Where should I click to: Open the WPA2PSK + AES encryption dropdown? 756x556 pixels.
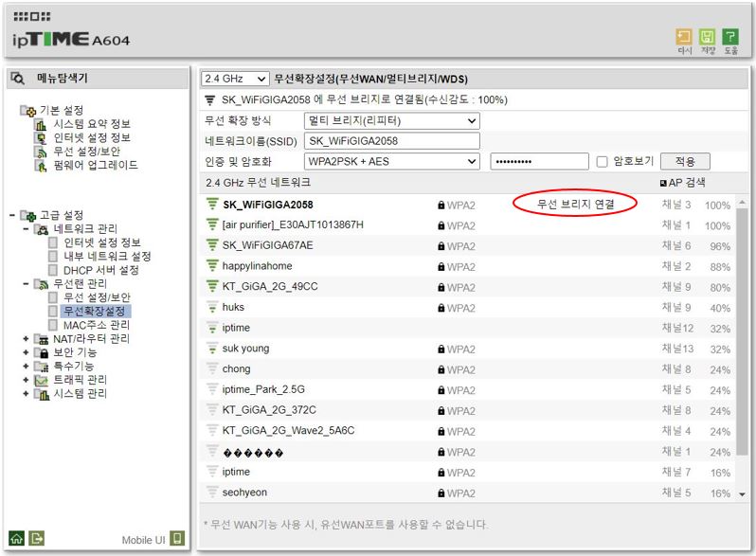392,162
